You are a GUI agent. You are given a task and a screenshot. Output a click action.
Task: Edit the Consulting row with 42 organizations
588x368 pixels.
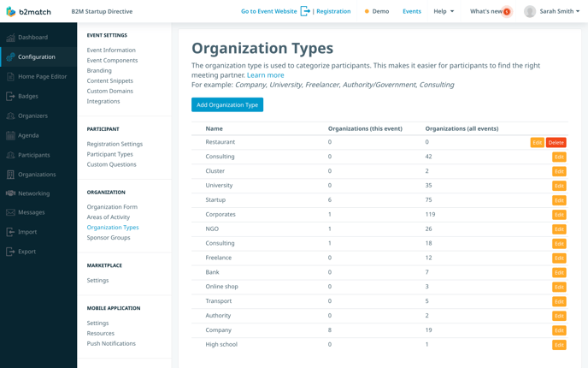(559, 157)
